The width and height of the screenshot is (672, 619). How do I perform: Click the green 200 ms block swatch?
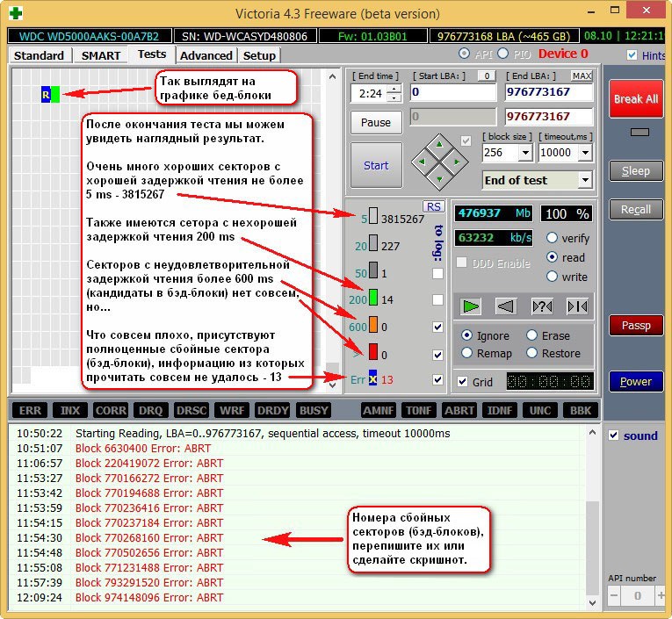tap(373, 298)
